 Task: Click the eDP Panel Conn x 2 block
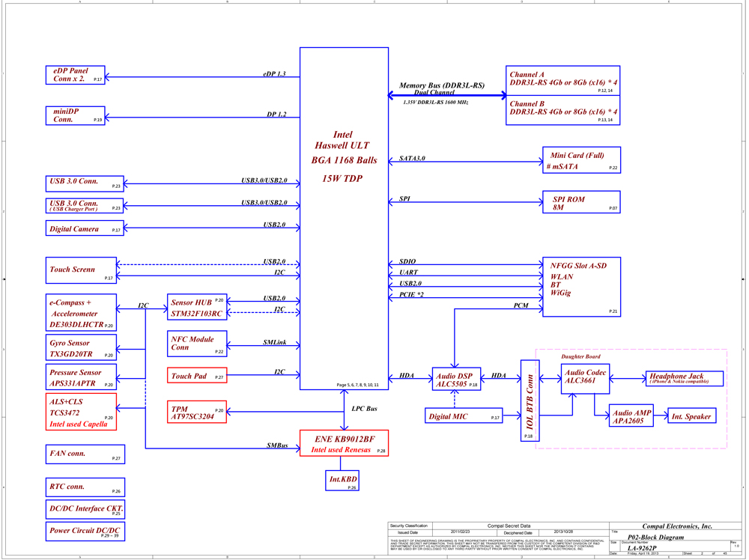tap(76, 76)
